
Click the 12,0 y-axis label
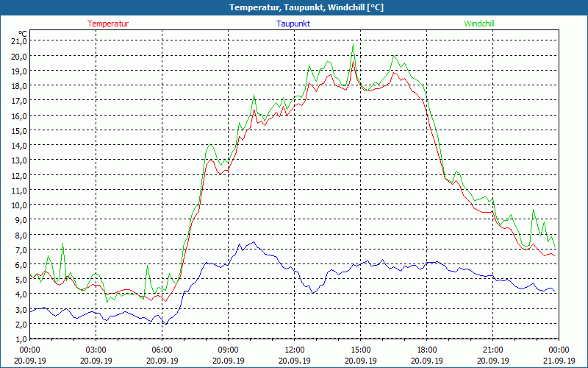point(19,175)
